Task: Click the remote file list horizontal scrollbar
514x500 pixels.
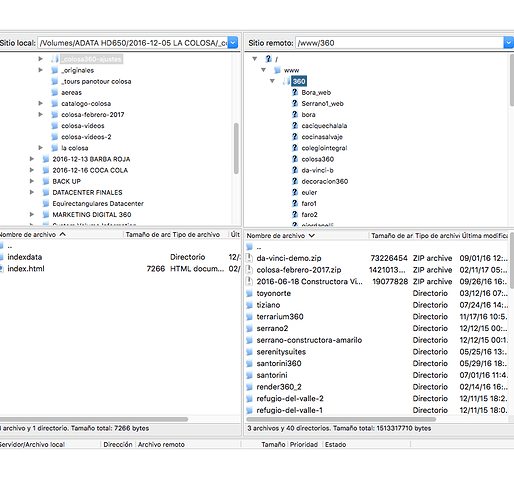Action: coord(341,419)
